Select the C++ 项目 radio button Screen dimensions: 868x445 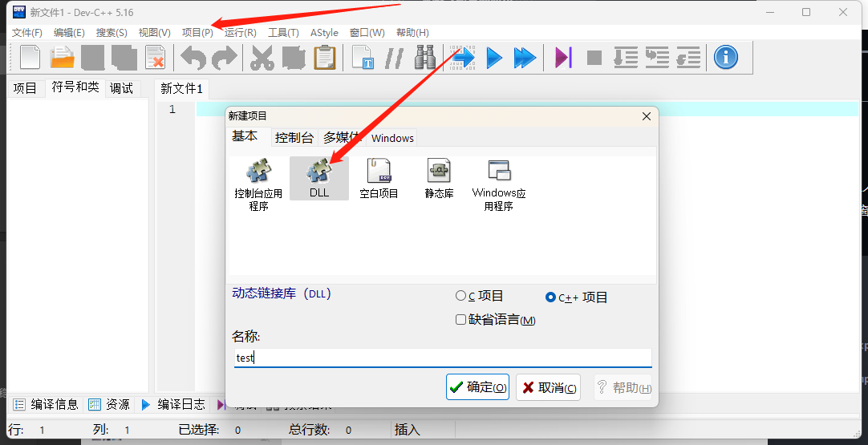click(550, 297)
